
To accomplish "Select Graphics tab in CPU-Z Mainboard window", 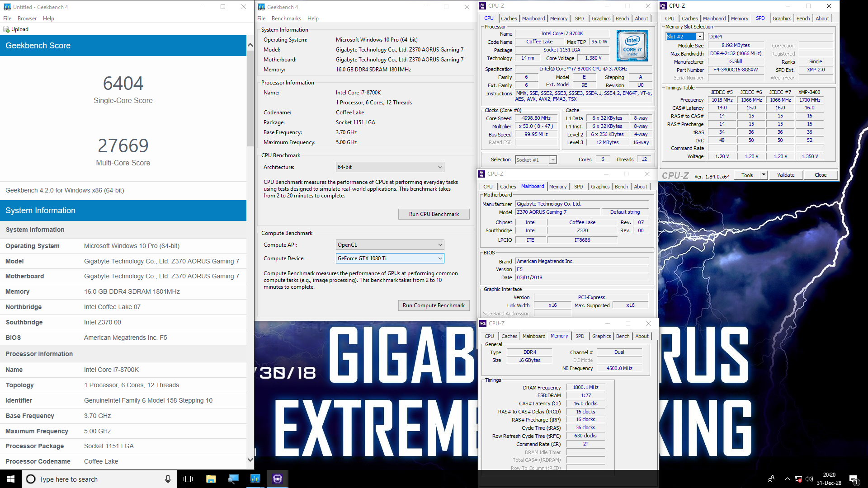I will (600, 187).
